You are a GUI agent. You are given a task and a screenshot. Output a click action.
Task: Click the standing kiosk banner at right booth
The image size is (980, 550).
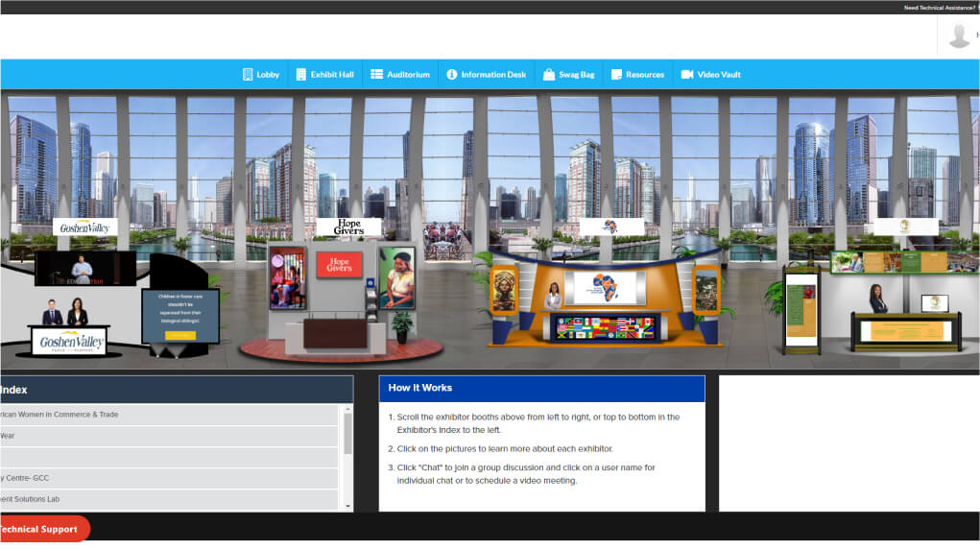point(801,310)
